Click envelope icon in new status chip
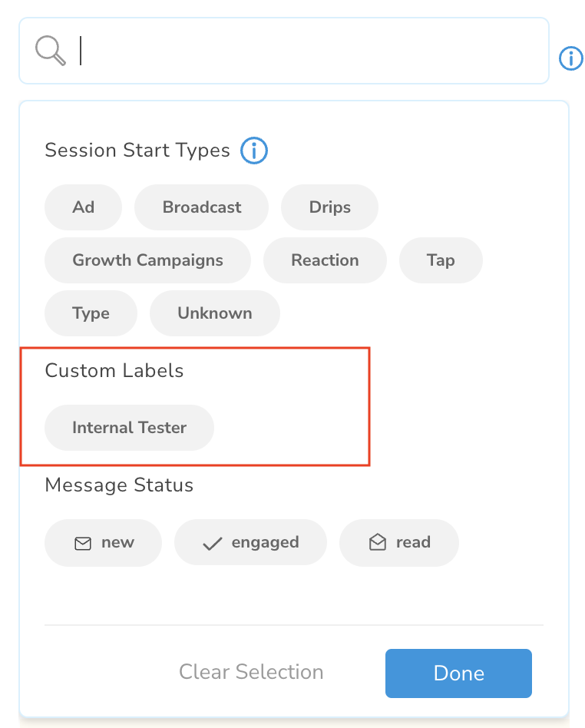 click(x=83, y=543)
